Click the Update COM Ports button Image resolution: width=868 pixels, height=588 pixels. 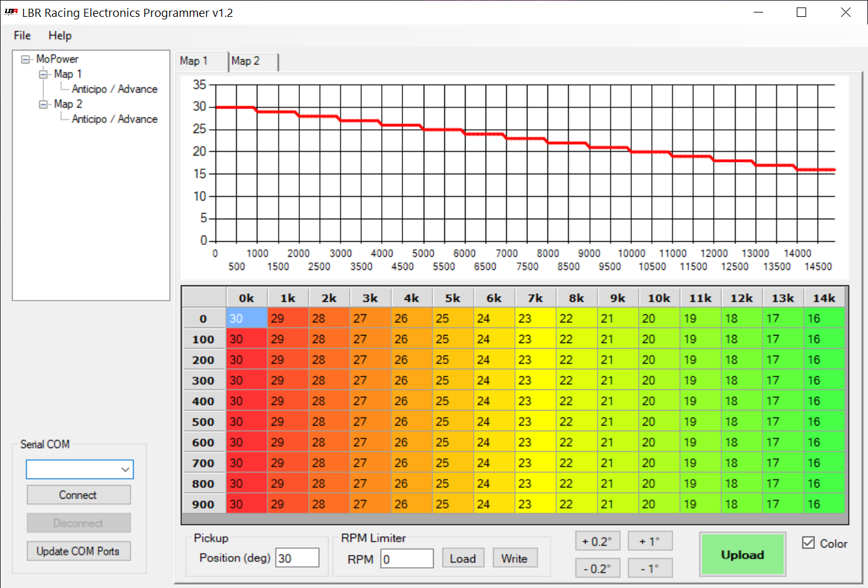click(x=79, y=551)
